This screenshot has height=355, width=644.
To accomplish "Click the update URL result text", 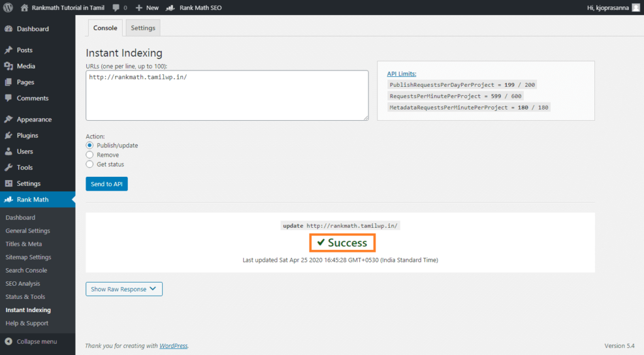I will click(340, 225).
